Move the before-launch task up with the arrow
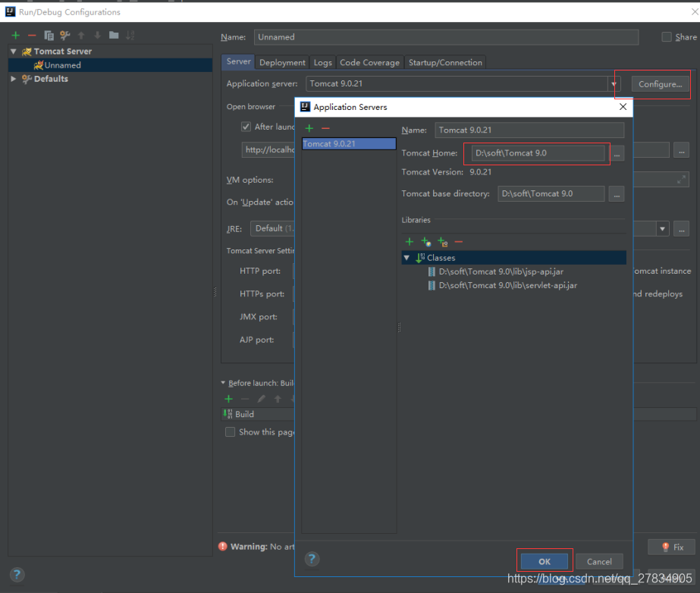The width and height of the screenshot is (700, 593). click(x=278, y=399)
